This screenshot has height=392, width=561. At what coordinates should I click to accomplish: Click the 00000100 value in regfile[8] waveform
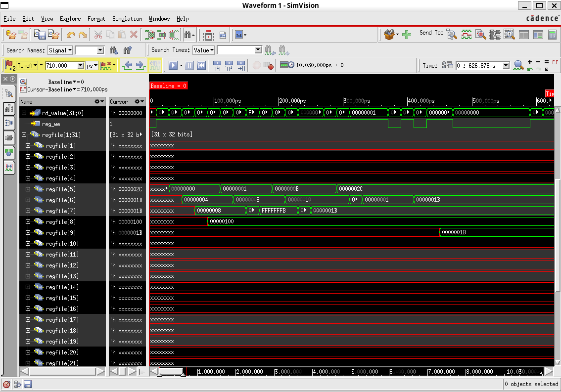point(222,221)
